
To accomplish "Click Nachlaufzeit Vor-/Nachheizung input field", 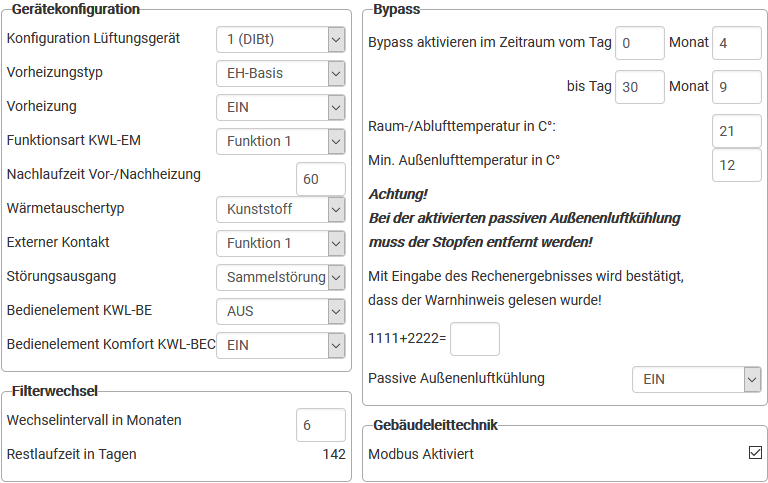I will tap(321, 178).
